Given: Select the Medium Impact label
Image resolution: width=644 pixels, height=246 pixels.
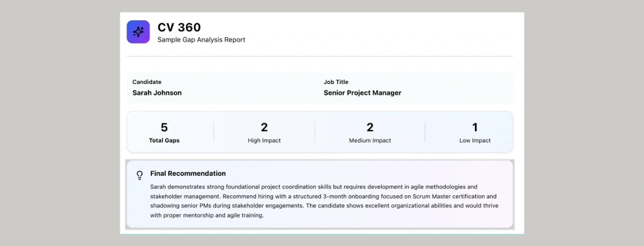Looking at the screenshot, I should point(370,140).
